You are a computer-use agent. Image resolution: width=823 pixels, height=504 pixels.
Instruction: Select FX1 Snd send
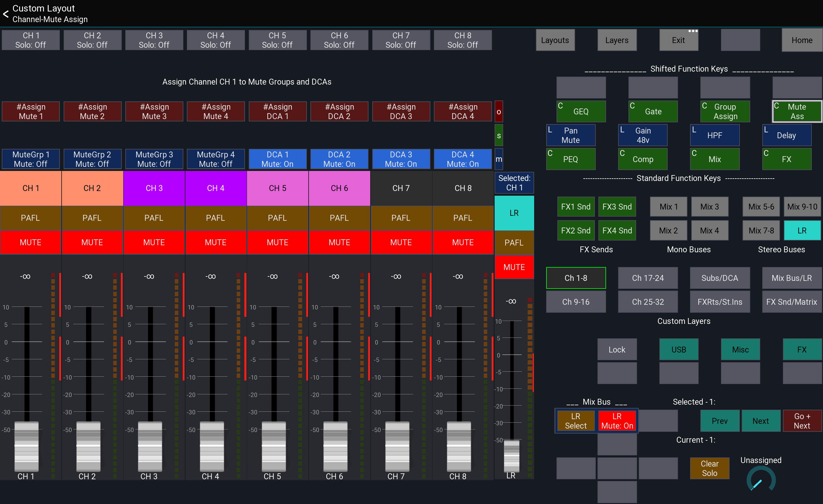pos(576,206)
